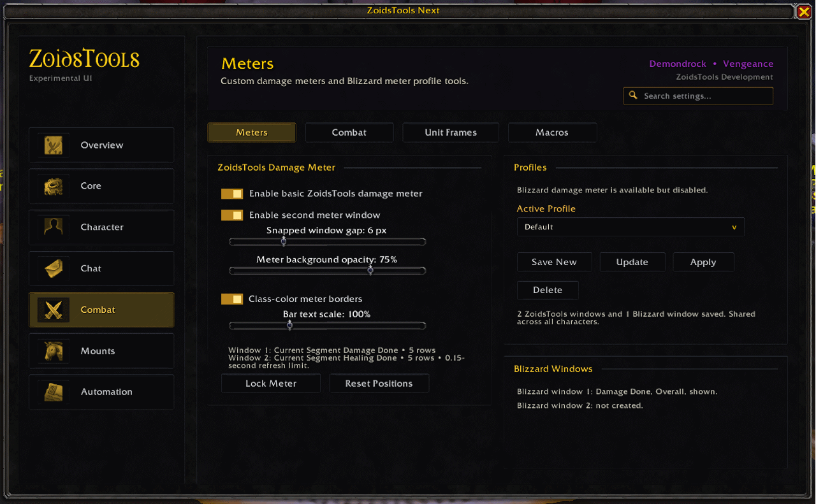The height and width of the screenshot is (504, 816).
Task: Click the 'Window 1: Current Segment' summary text
Action: (x=347, y=358)
